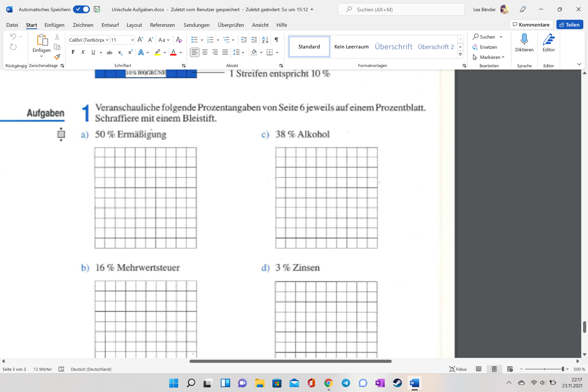Open OneNote from the taskbar
588x392 pixels.
tap(380, 383)
